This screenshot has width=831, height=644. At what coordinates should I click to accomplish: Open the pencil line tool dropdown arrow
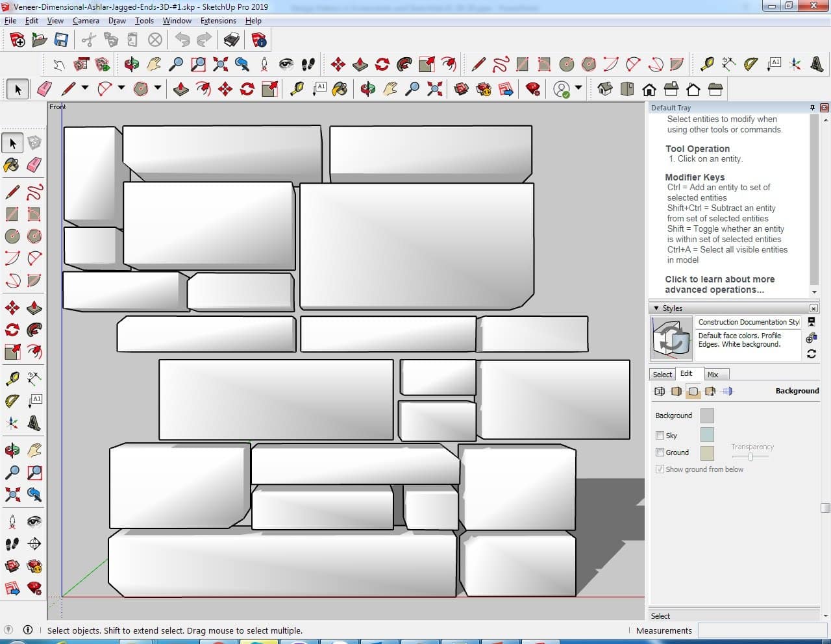click(x=84, y=88)
